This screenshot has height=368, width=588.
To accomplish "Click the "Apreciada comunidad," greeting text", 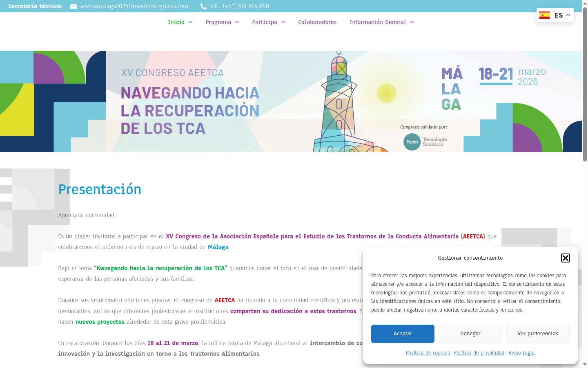I will click(x=87, y=215).
